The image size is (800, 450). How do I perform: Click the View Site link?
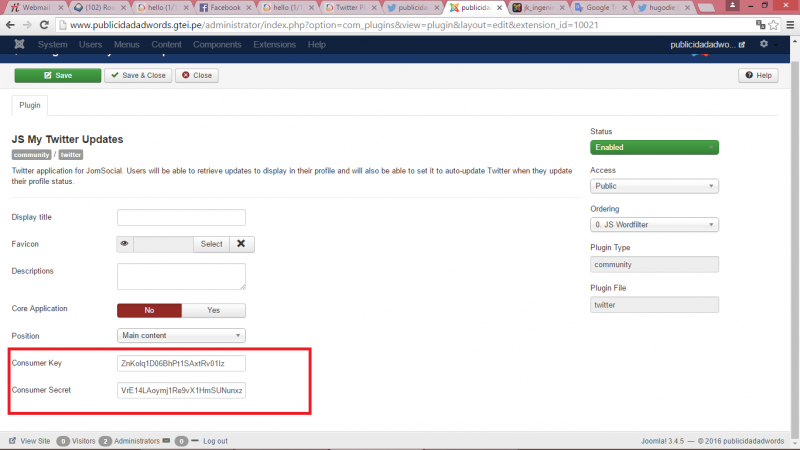(30, 441)
